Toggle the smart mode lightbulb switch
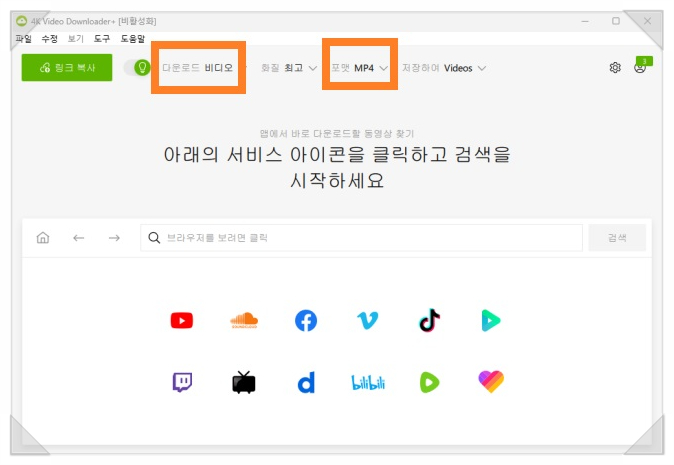 click(137, 67)
